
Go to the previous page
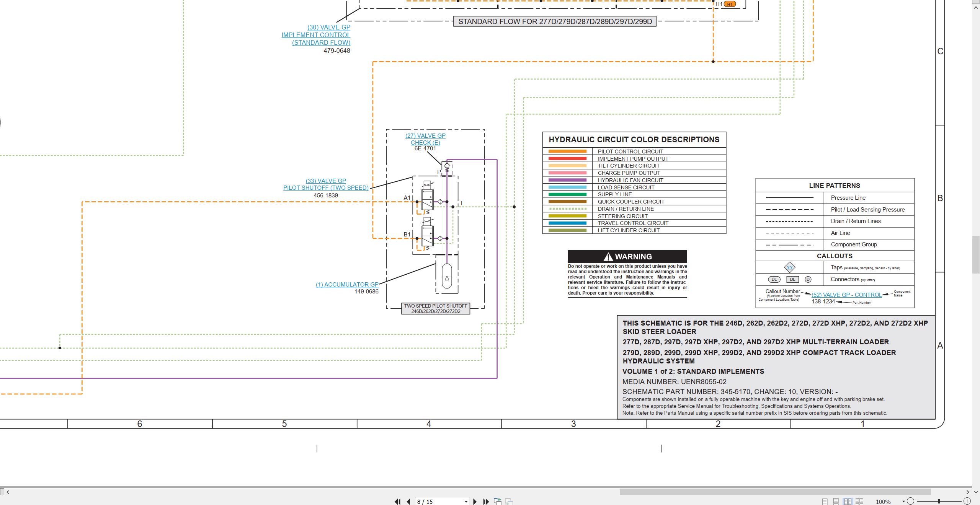pyautogui.click(x=408, y=501)
